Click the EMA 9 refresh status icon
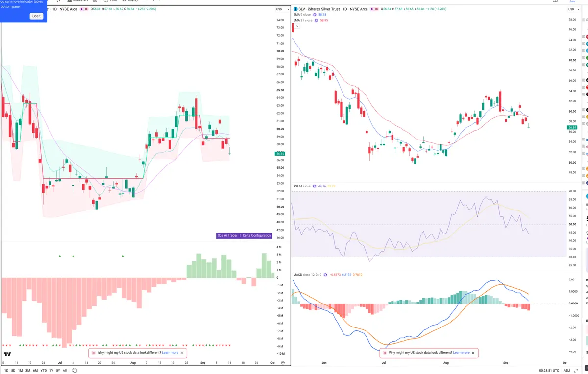 (315, 15)
